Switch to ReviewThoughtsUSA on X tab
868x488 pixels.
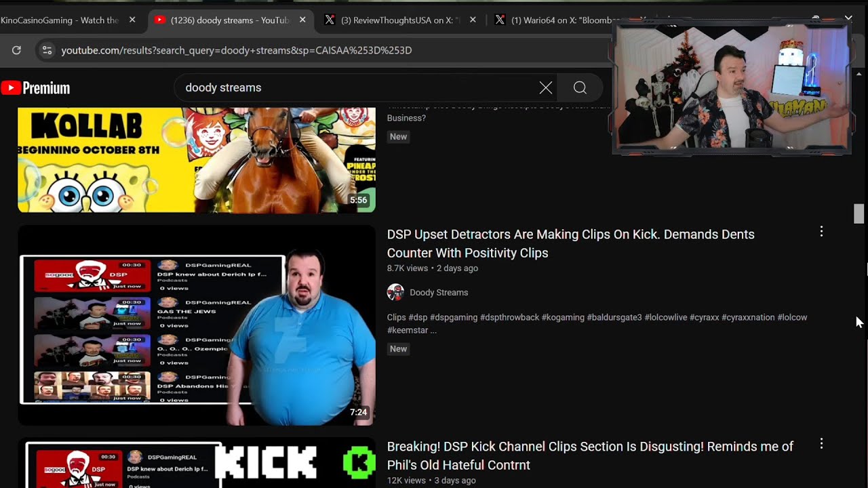401,20
